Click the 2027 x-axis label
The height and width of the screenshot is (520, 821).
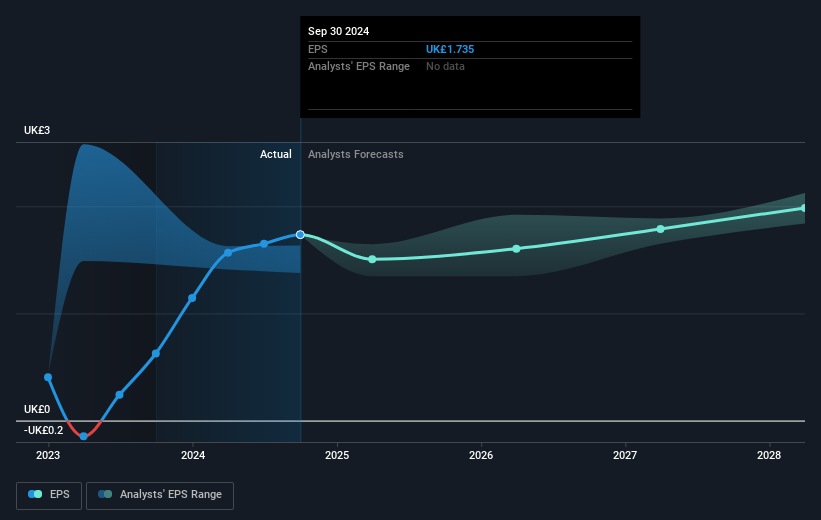point(625,455)
